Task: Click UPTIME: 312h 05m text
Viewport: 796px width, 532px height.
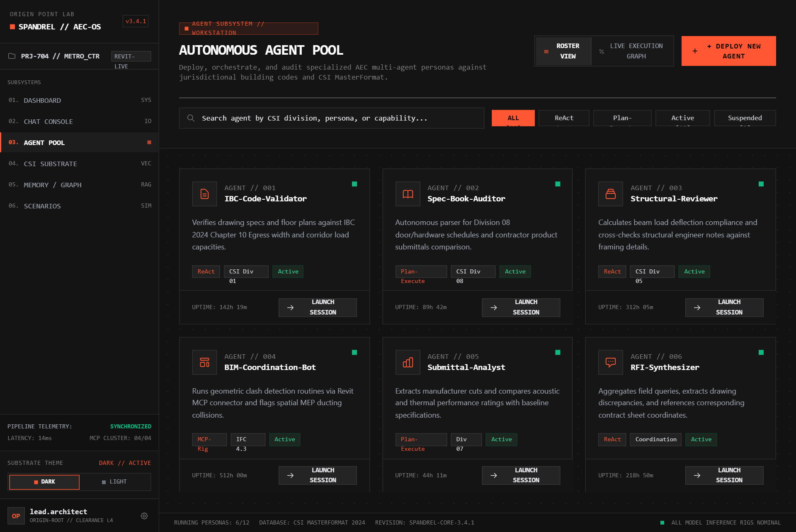Action: tap(626, 307)
